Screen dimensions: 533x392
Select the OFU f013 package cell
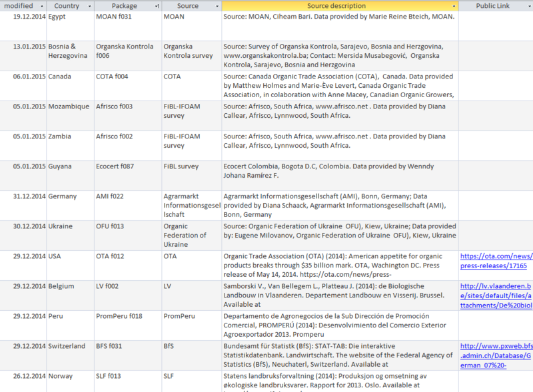point(128,236)
